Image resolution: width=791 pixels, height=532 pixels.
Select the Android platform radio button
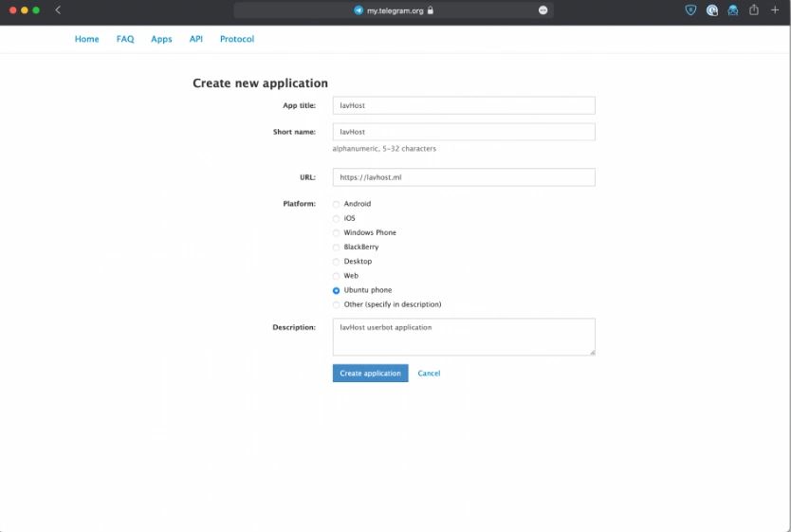pos(336,204)
